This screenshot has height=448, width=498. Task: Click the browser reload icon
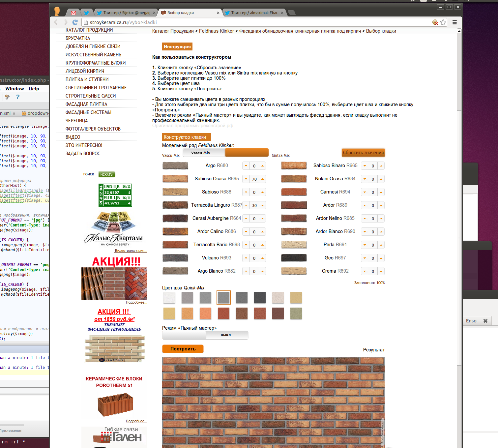coord(75,22)
